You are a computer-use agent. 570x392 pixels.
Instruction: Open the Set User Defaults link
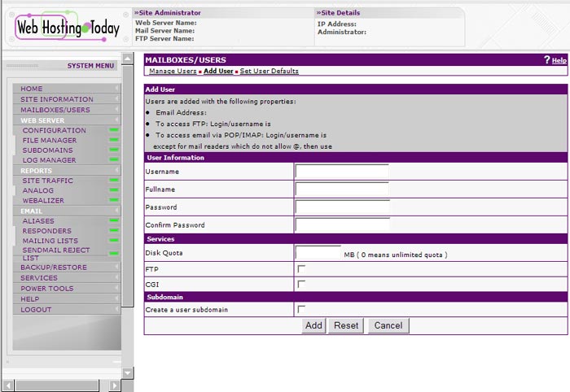tap(269, 72)
